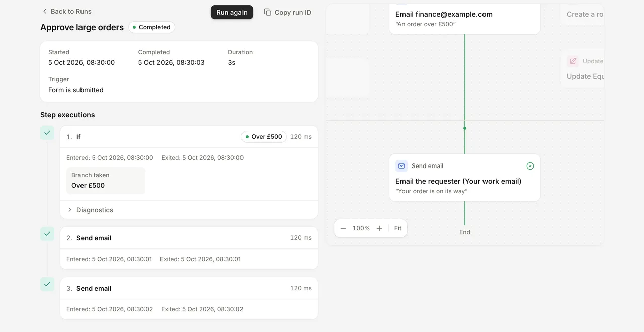This screenshot has width=644, height=332.
Task: Click the pencil icon on the faded Update node
Action: 573,61
